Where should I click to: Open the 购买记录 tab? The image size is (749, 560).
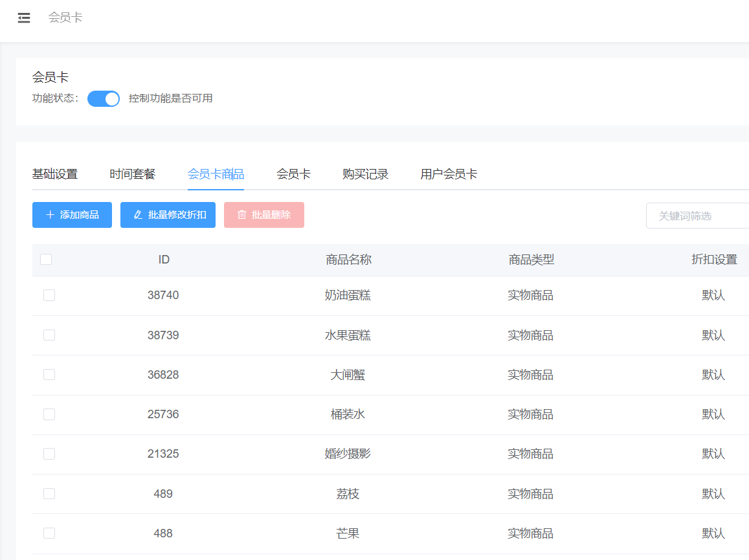(365, 174)
